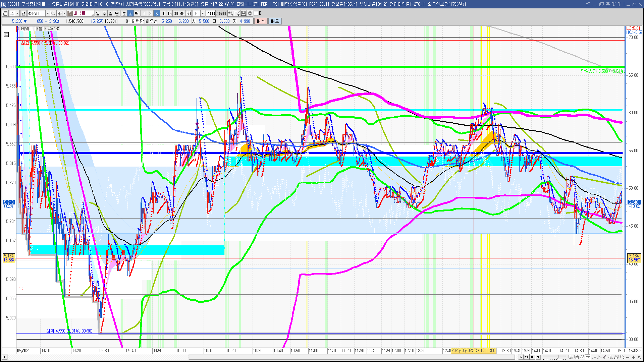Screen dimensions: 644x362
Task: Expand the 주 type dropdown arrow
Action: click(17, 13)
